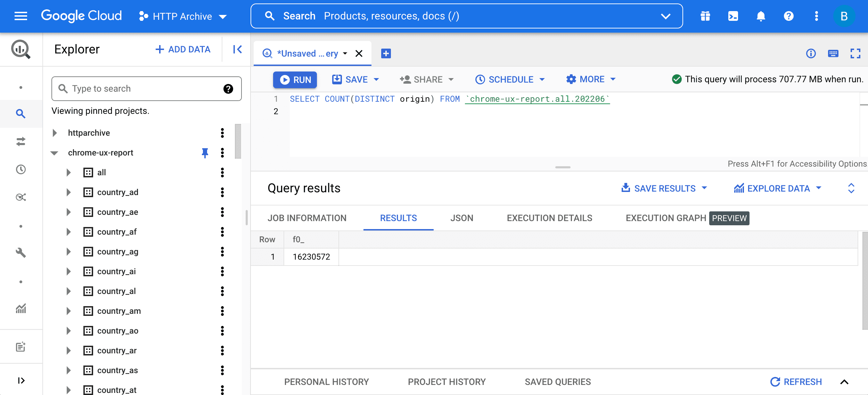Switch to the Execution Details tab
This screenshot has width=868, height=395.
[x=549, y=218]
